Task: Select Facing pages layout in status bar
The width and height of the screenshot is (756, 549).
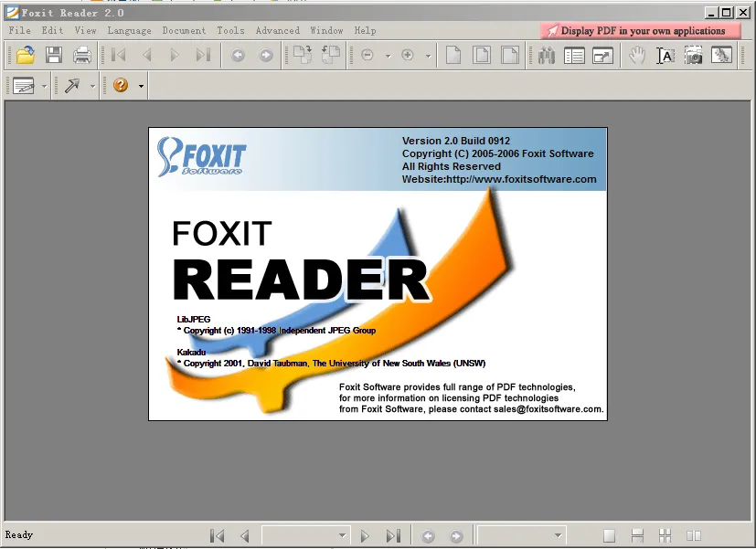Action: pos(693,535)
